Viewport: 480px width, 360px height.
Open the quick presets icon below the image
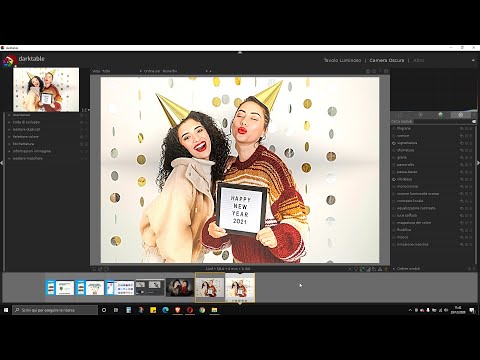point(94,269)
